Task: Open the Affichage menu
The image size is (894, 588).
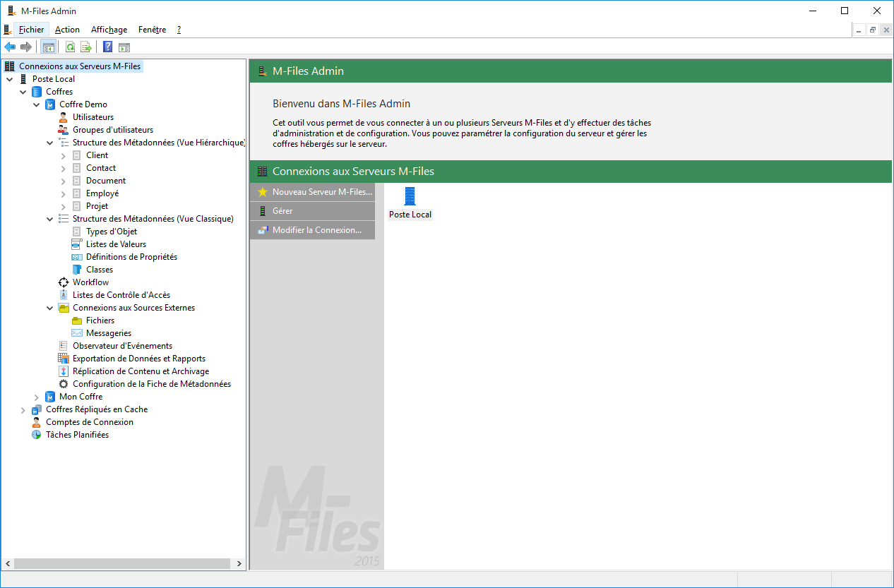Action: pos(109,30)
